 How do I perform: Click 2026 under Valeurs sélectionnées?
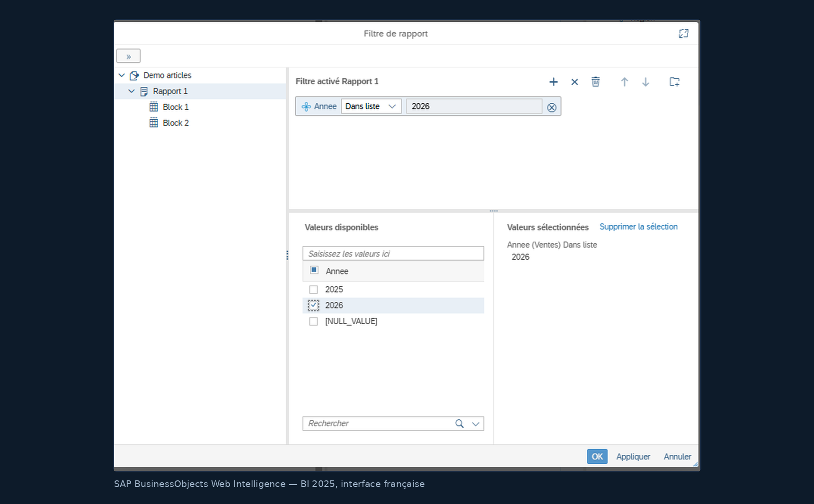[x=521, y=257]
